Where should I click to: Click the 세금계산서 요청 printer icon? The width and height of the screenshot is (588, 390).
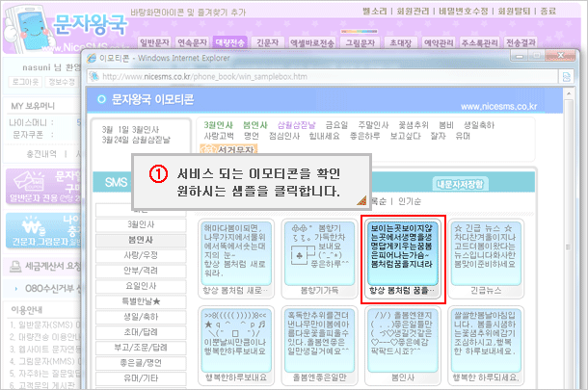click(x=15, y=267)
